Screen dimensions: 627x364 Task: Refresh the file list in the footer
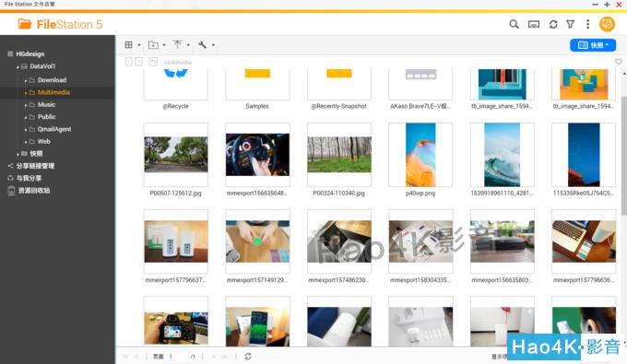tap(248, 356)
